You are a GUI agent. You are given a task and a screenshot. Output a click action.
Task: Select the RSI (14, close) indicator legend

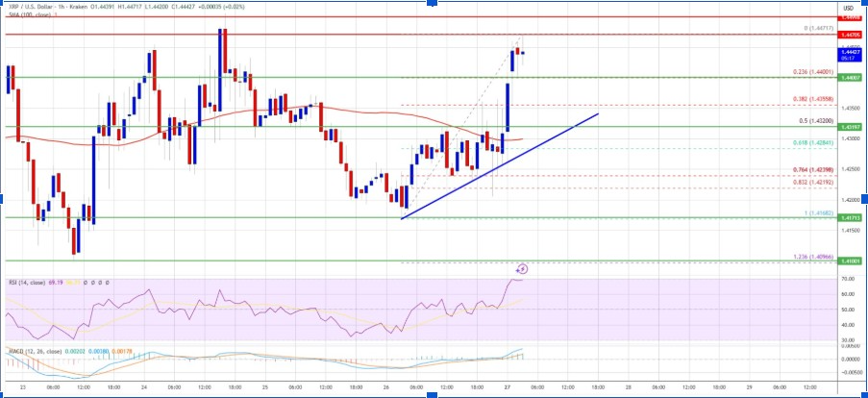27,283
